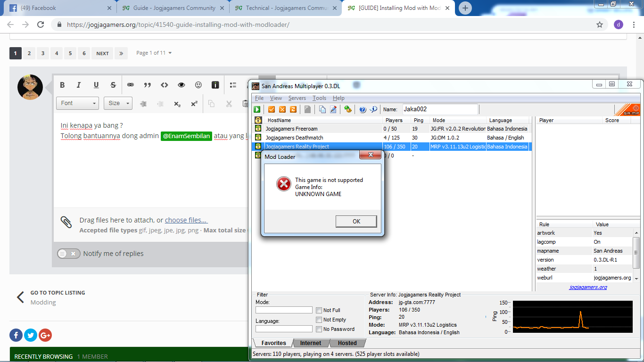The width and height of the screenshot is (644, 362).
Task: Click the NEXT page button
Action: pyautogui.click(x=102, y=53)
